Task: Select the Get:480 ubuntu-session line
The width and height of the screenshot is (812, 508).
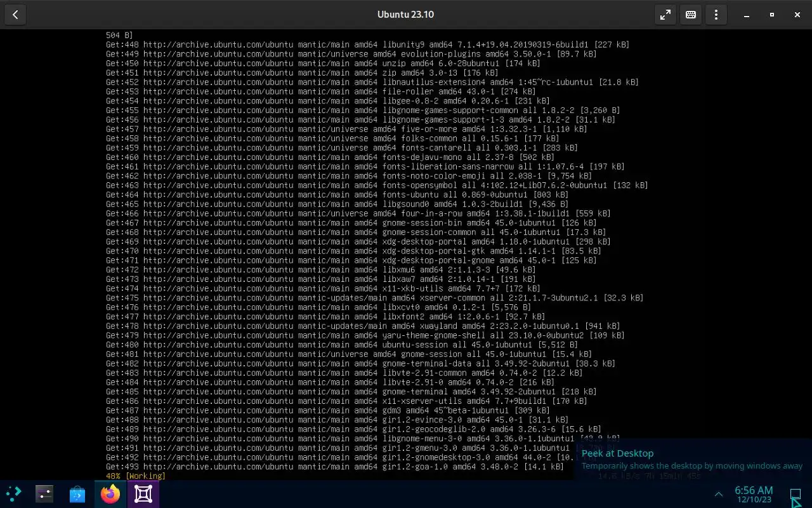Action: pos(342,344)
